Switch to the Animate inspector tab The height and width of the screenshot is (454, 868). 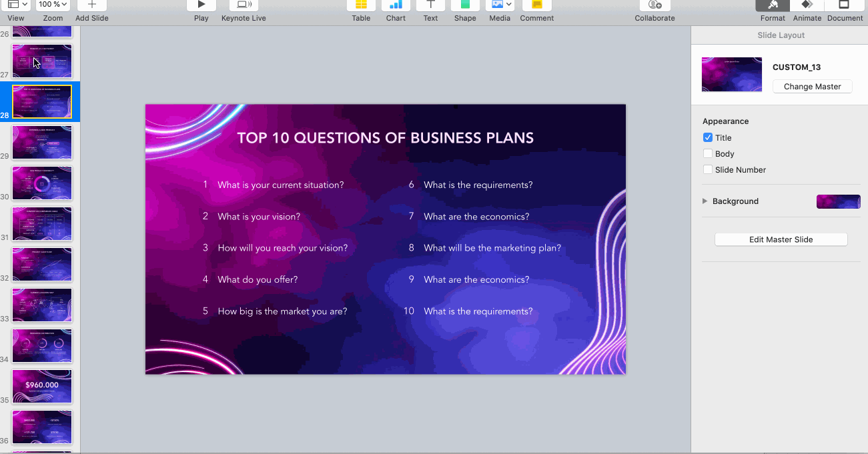click(807, 5)
